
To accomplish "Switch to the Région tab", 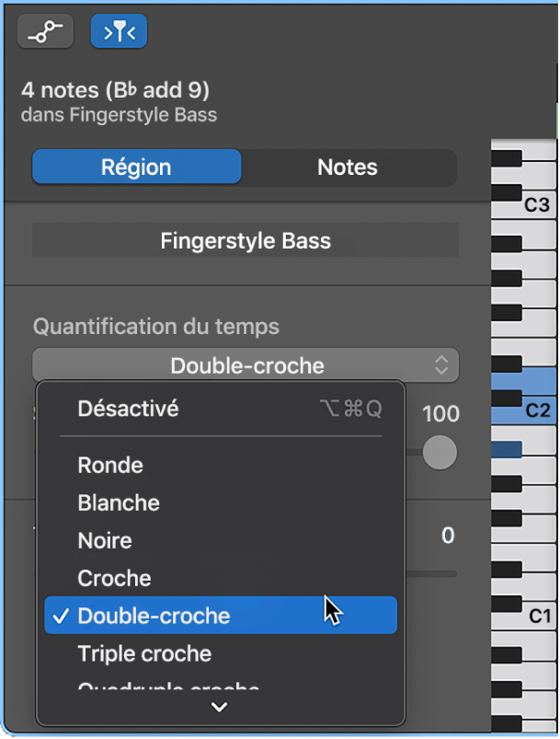I will tap(136, 167).
